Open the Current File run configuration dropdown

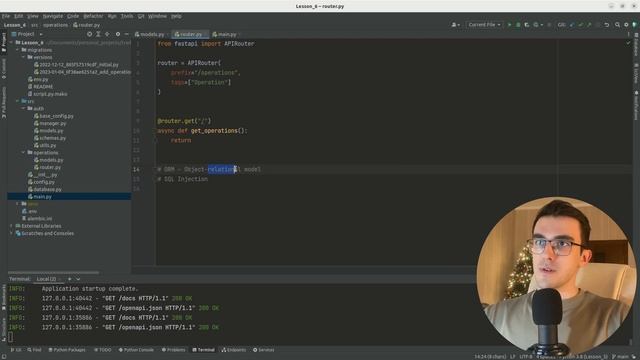coord(484,25)
